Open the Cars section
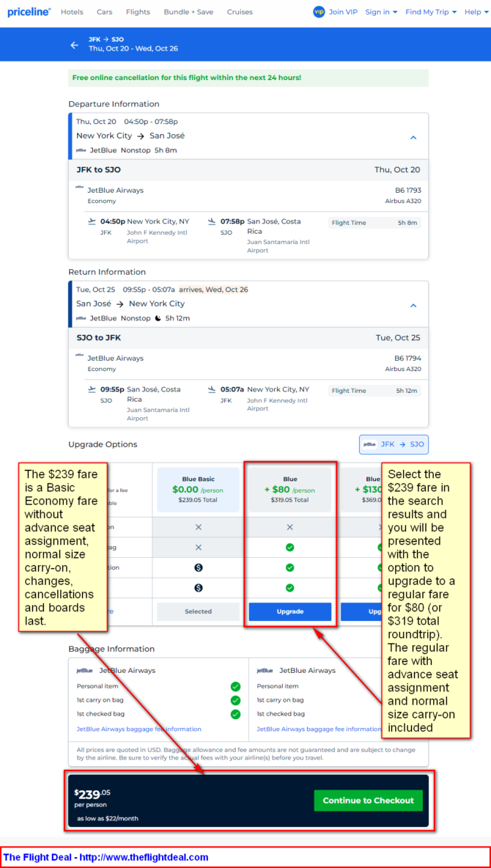Screen dimensions: 491x868 105,12
